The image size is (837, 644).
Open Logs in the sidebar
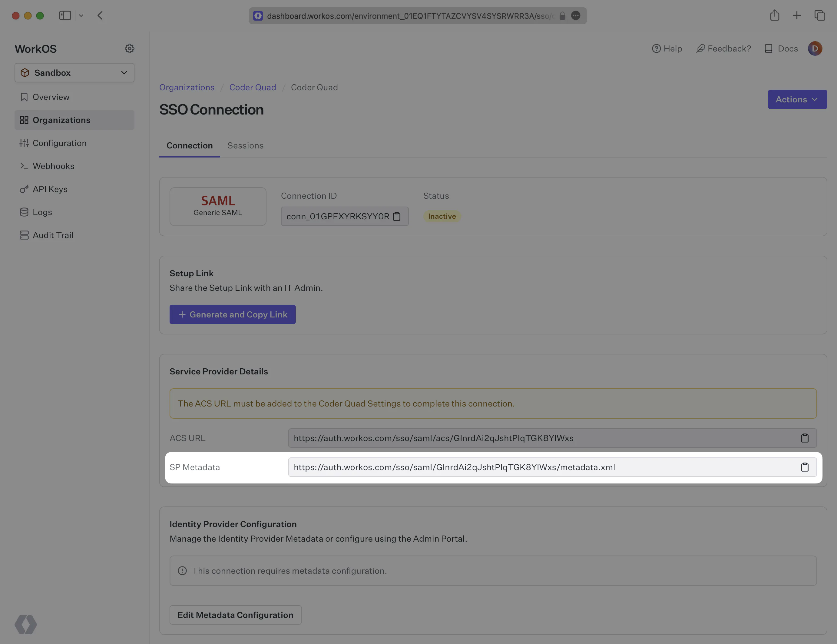coord(74,212)
